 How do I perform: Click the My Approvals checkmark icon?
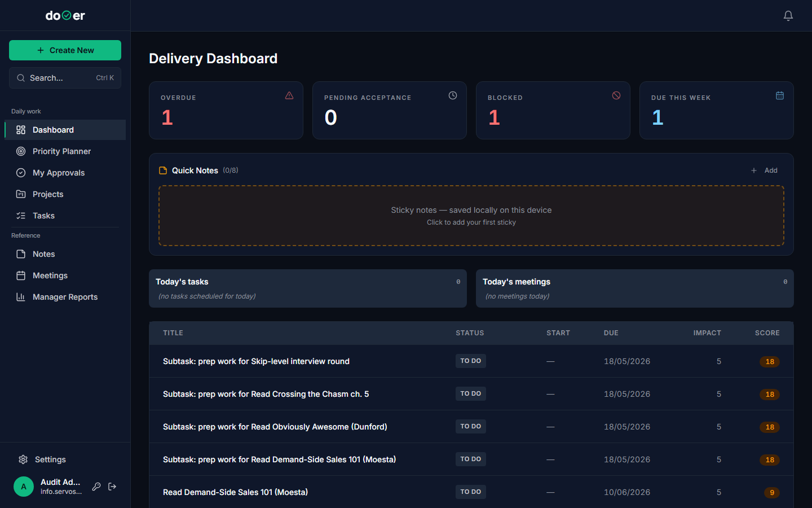coord(21,173)
